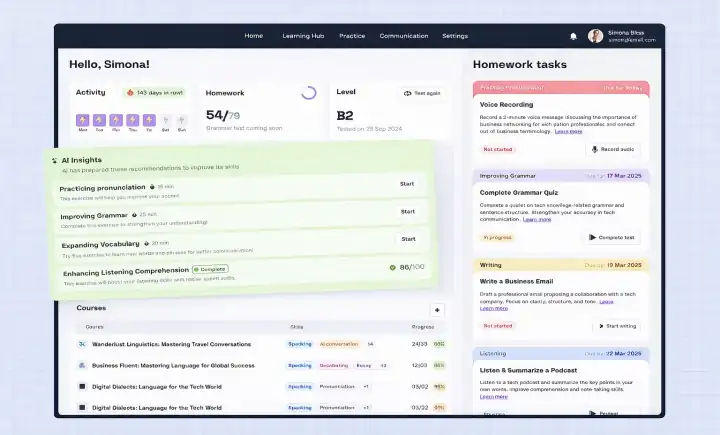720x435 pixels.
Task: Click Complete test in Grammar Quiz task
Action: pos(612,237)
